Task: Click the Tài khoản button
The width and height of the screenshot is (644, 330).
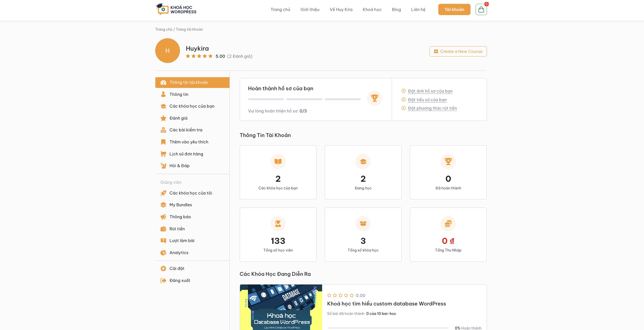Action: 454,9
